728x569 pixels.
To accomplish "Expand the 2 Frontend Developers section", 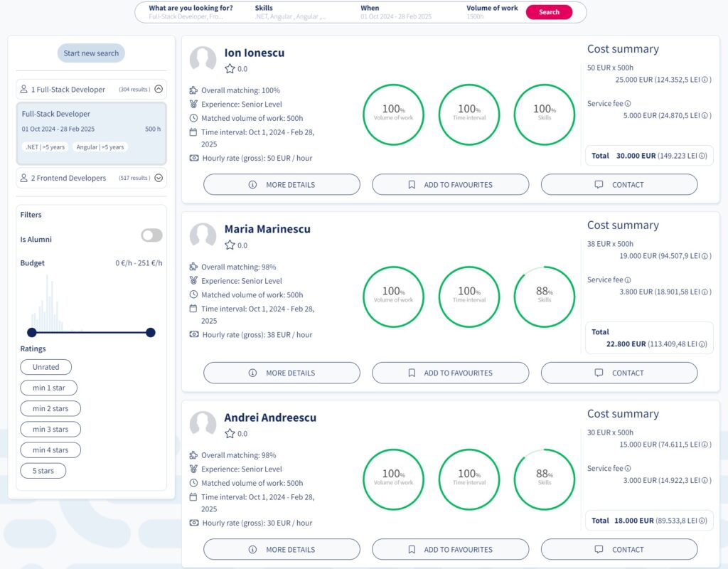I will [x=159, y=179].
